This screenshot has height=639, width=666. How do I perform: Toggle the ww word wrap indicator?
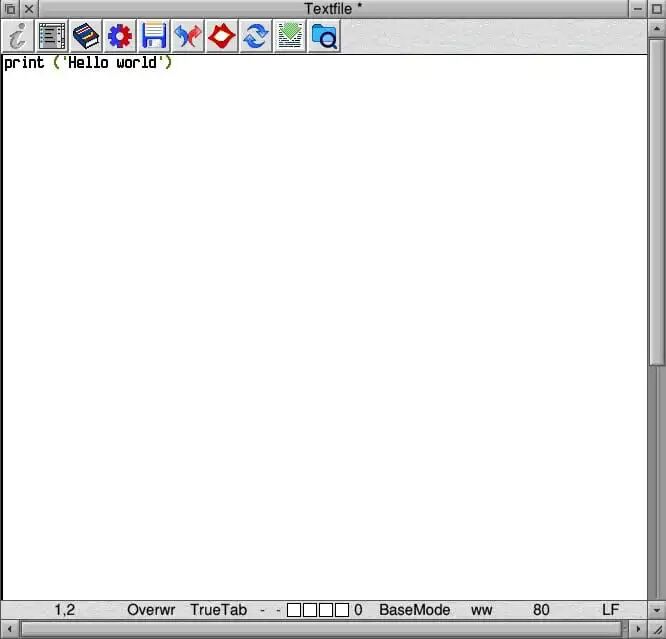pyautogui.click(x=481, y=611)
